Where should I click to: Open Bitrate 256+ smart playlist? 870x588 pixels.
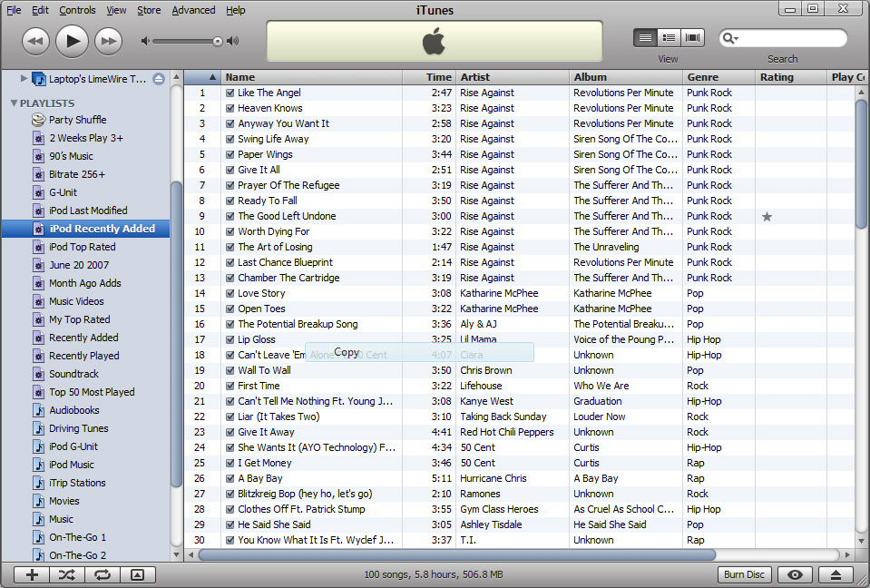click(76, 174)
